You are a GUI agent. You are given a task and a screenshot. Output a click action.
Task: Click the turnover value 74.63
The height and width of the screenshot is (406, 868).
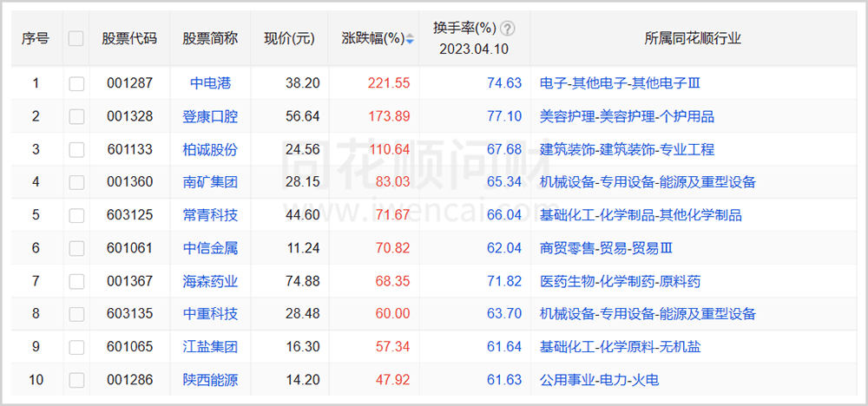[504, 83]
